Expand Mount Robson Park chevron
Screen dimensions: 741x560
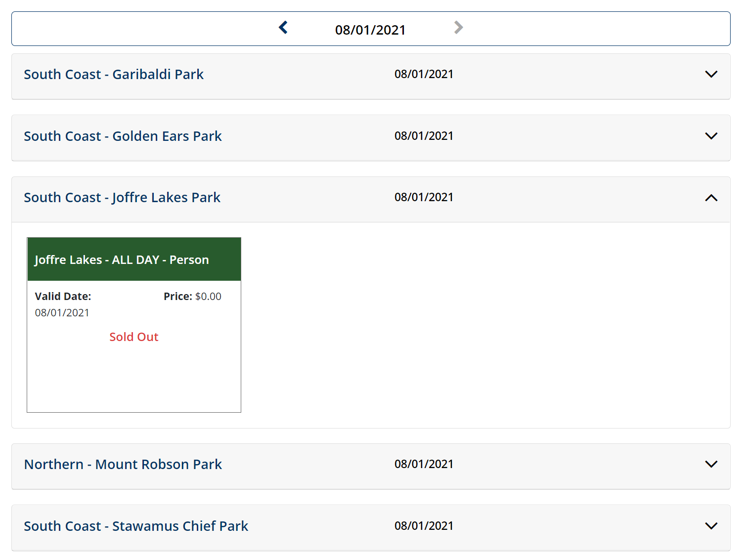click(711, 464)
